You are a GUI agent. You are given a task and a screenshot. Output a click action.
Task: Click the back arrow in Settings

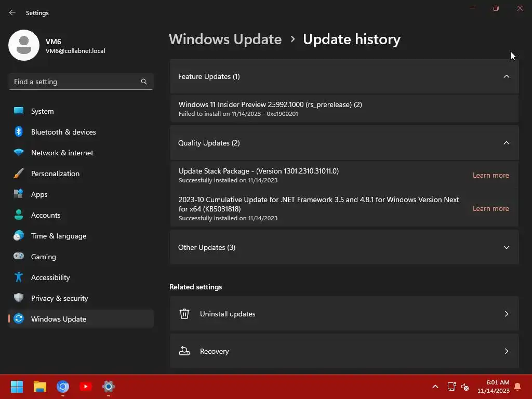coord(12,12)
